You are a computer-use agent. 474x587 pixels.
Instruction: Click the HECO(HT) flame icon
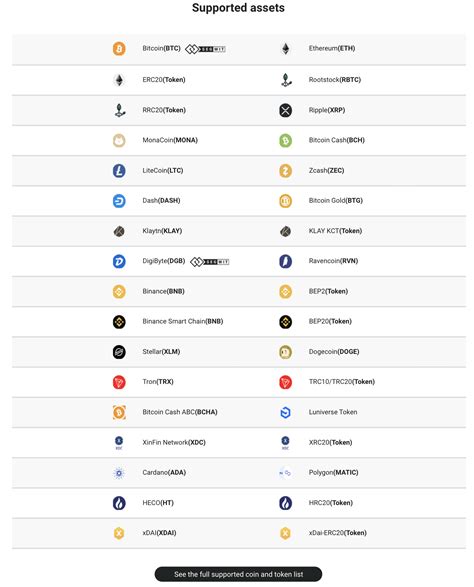[119, 503]
